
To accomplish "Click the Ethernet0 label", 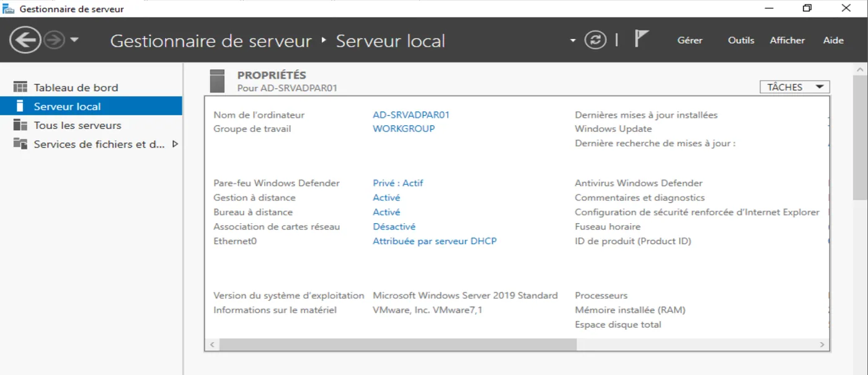I will click(235, 241).
